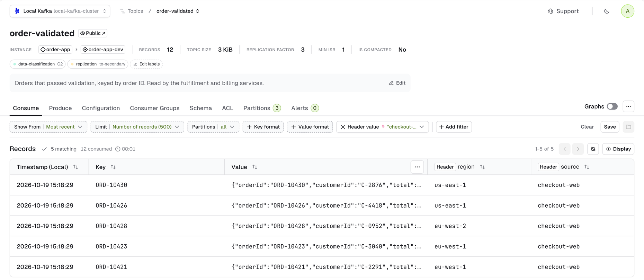Sort by Header source column
The image size is (644, 280).
pyautogui.click(x=587, y=167)
